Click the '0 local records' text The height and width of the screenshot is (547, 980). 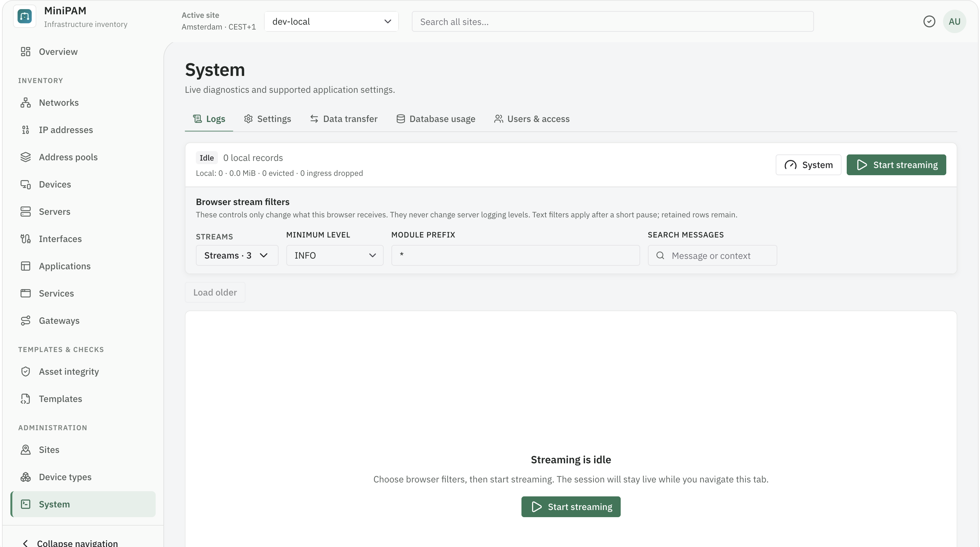(253, 158)
